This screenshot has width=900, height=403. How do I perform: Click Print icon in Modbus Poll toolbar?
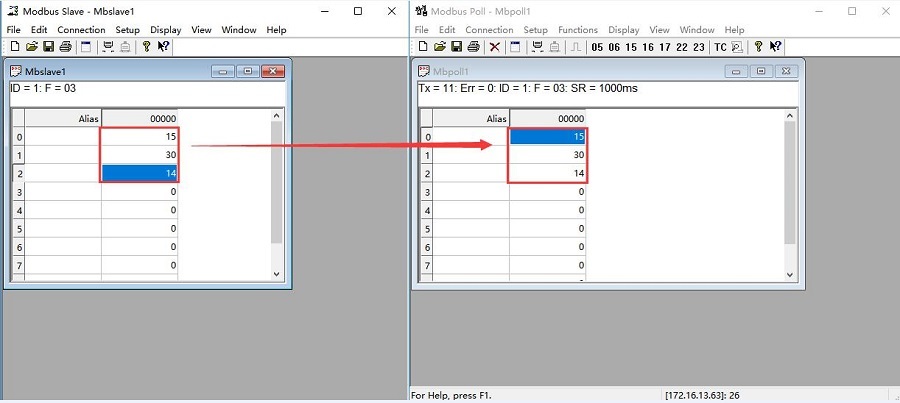pyautogui.click(x=474, y=46)
